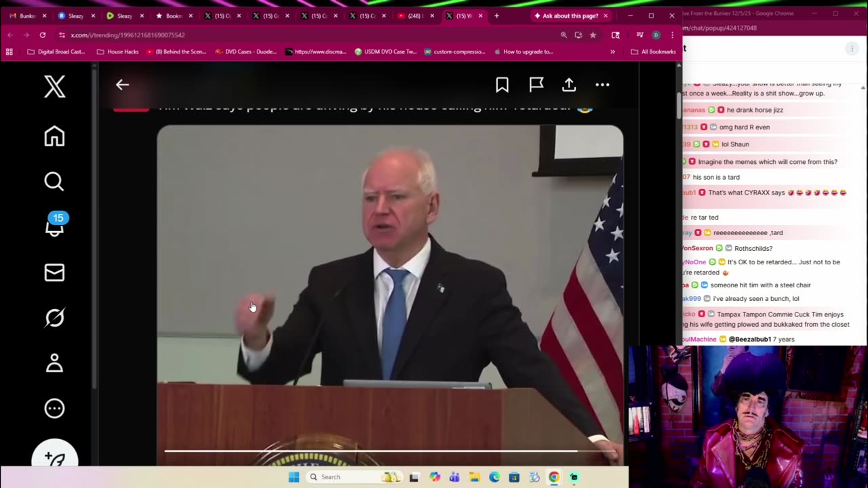Open Microsoft Edge from the taskbar
This screenshot has height=488, width=868.
(x=494, y=477)
